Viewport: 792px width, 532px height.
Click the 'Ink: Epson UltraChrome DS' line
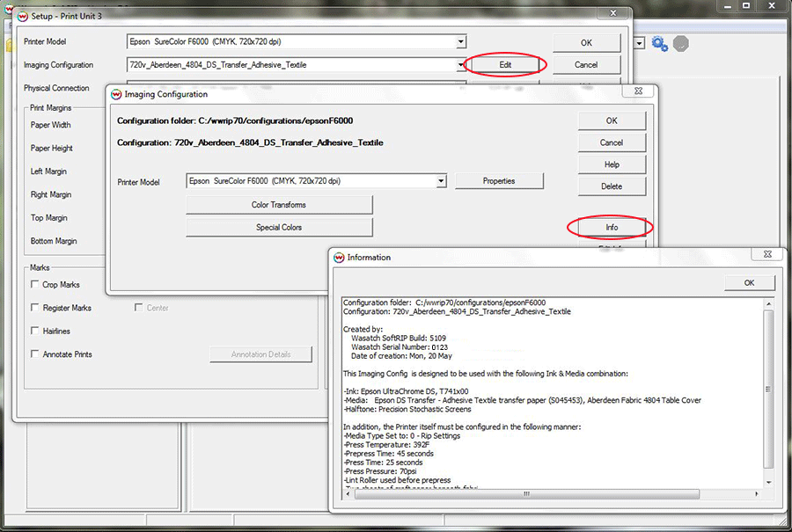click(406, 391)
